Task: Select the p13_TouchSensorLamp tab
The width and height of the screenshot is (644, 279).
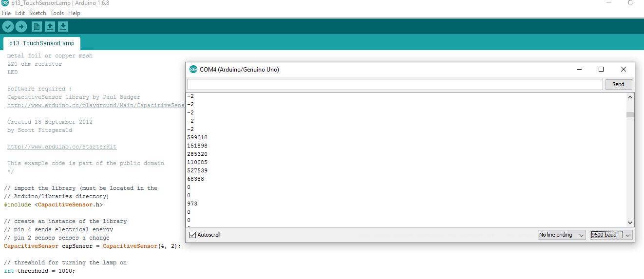Action: [42, 43]
